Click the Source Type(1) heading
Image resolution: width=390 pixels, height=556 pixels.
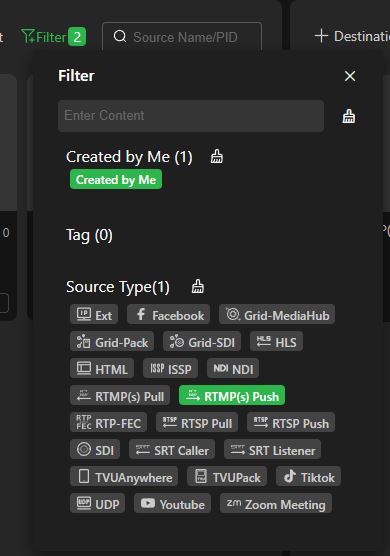118,287
